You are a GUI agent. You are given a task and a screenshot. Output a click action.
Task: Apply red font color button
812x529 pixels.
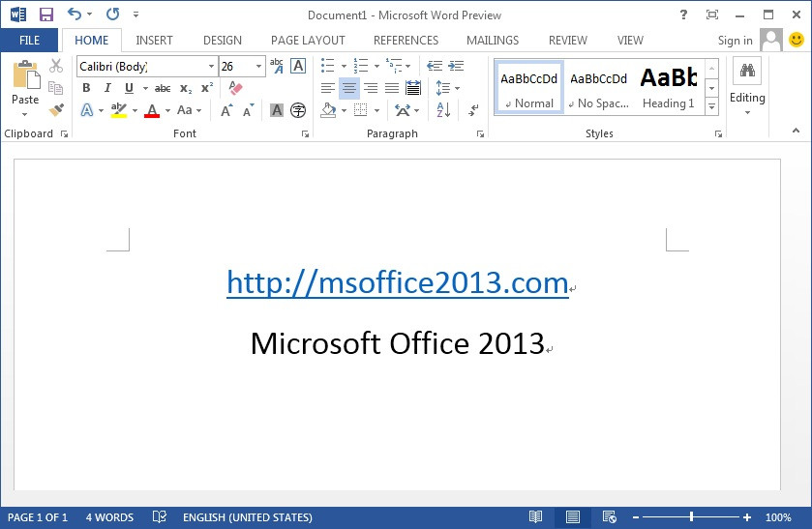(x=152, y=110)
